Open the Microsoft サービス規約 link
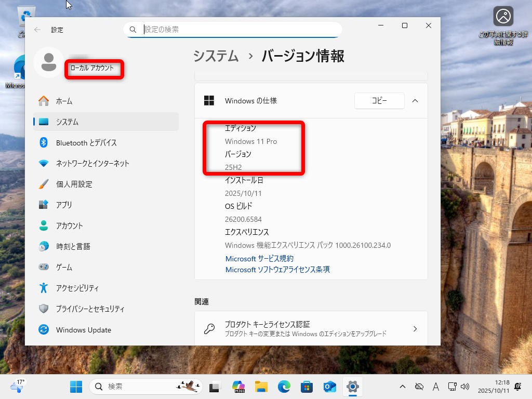The image size is (532, 399). coord(259,258)
